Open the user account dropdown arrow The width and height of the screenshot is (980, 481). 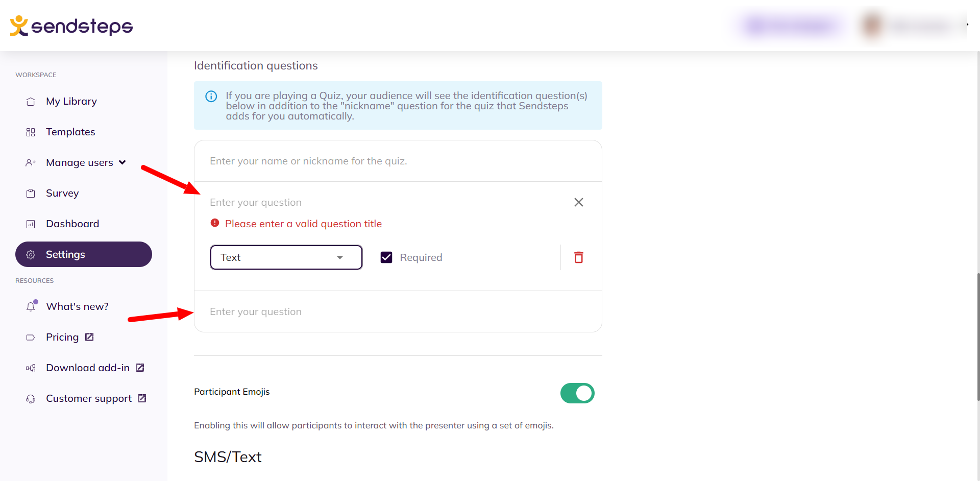tap(967, 24)
